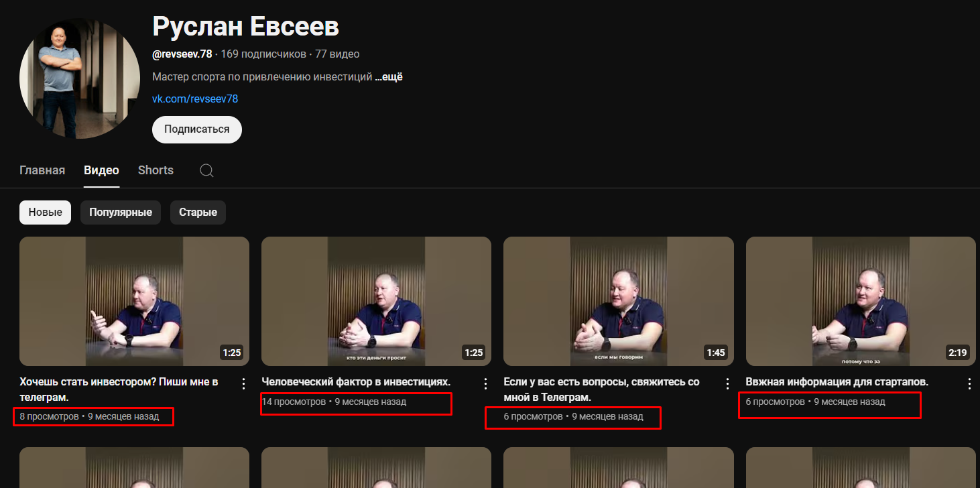Play the "Хочешь стать инвестором?" video thumbnail
Image resolution: width=980 pixels, height=488 pixels.
tap(134, 301)
